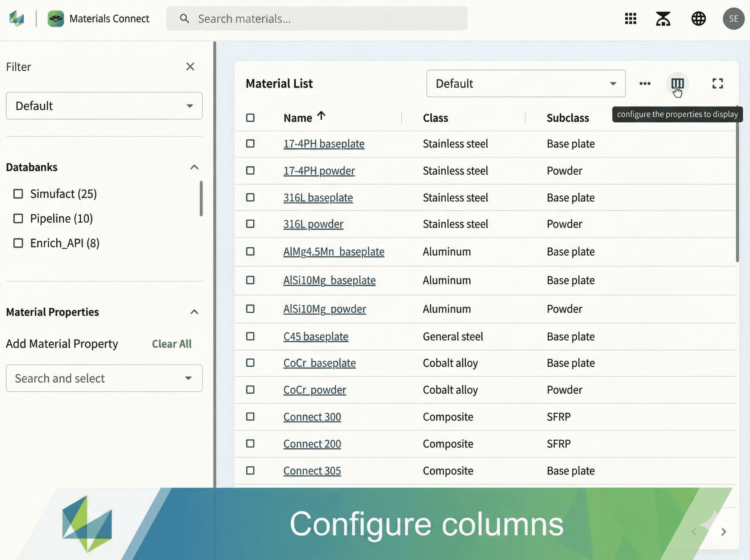This screenshot has height=560, width=750.
Task: Open the three-dot more options menu
Action: tap(645, 83)
